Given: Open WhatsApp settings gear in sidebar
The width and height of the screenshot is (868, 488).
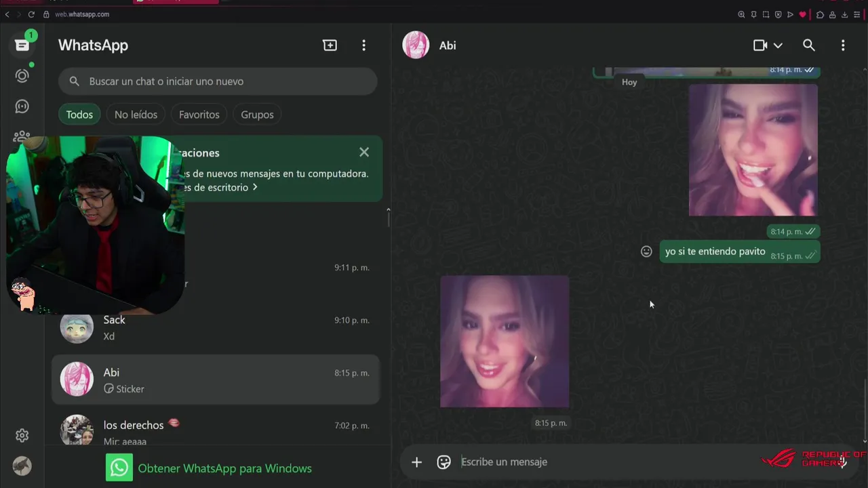Looking at the screenshot, I should coord(22,435).
